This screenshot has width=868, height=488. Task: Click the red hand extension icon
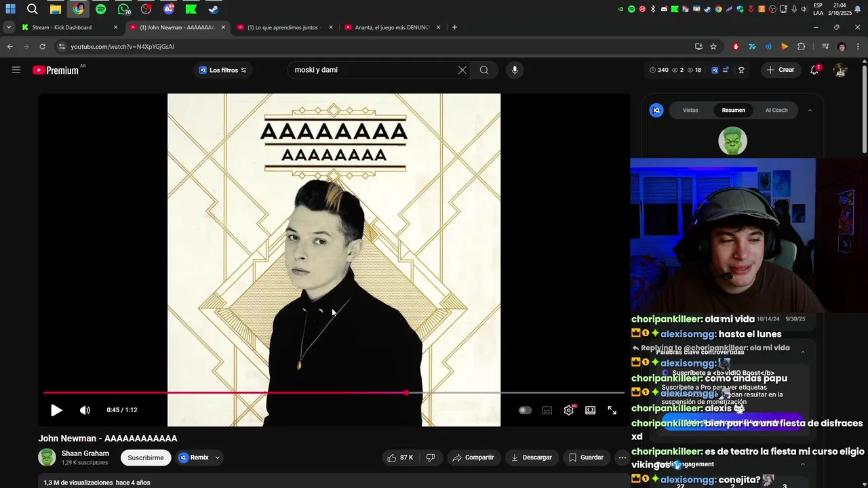click(x=736, y=47)
